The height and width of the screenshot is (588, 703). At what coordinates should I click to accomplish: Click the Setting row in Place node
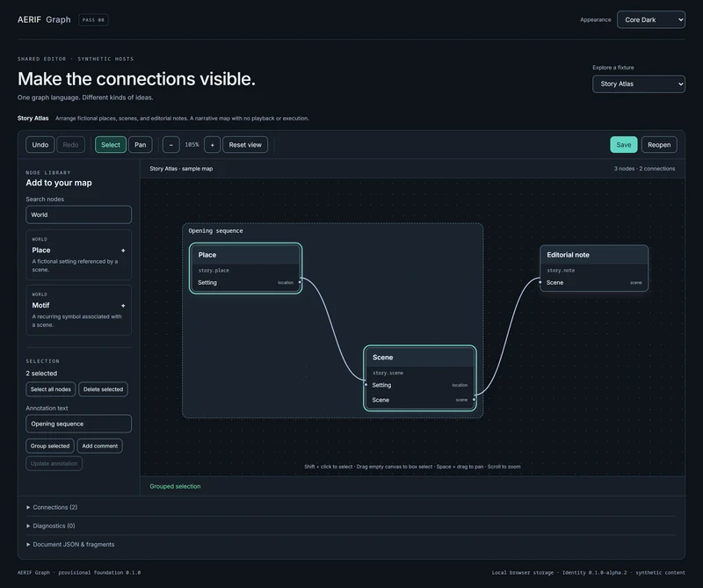coord(246,282)
